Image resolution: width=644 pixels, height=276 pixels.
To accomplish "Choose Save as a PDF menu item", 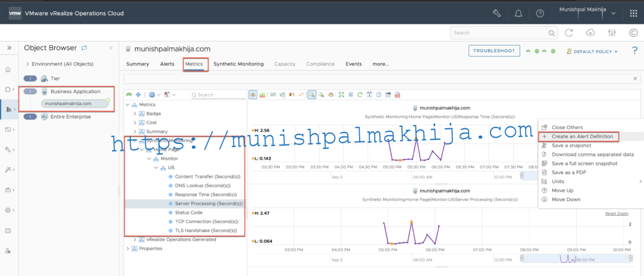I will (x=569, y=172).
